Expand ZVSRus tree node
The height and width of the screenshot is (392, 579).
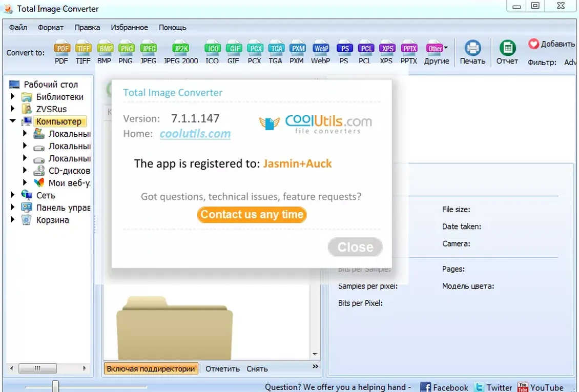[x=13, y=109]
